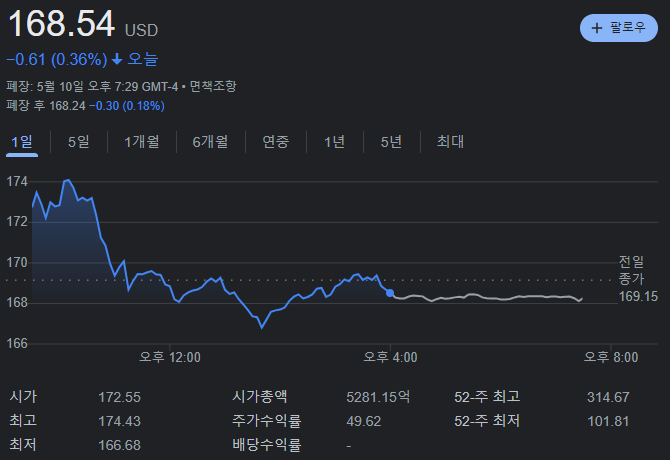Viewport: 670px width, 460px height.
Task: Click the 174 y-axis label
Action: 17,182
